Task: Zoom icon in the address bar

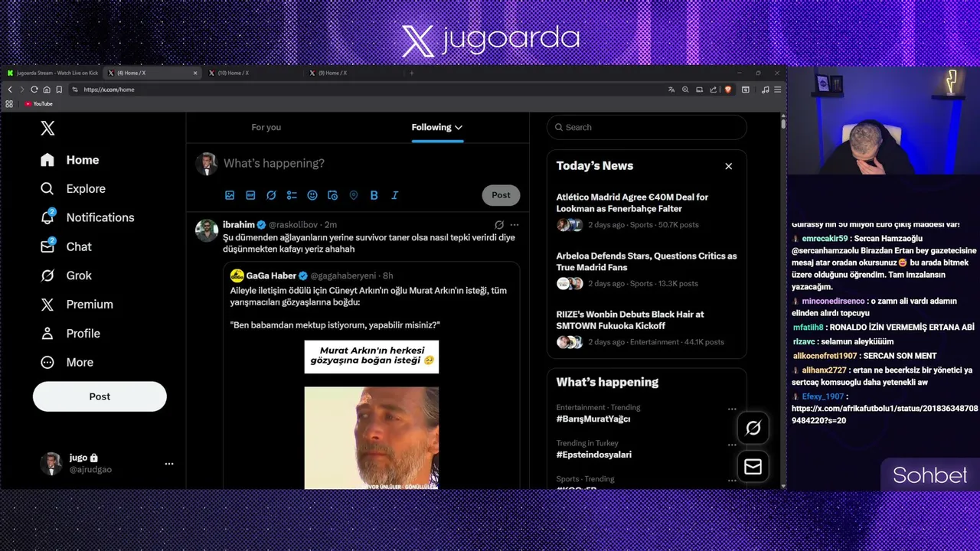Action: (685, 90)
